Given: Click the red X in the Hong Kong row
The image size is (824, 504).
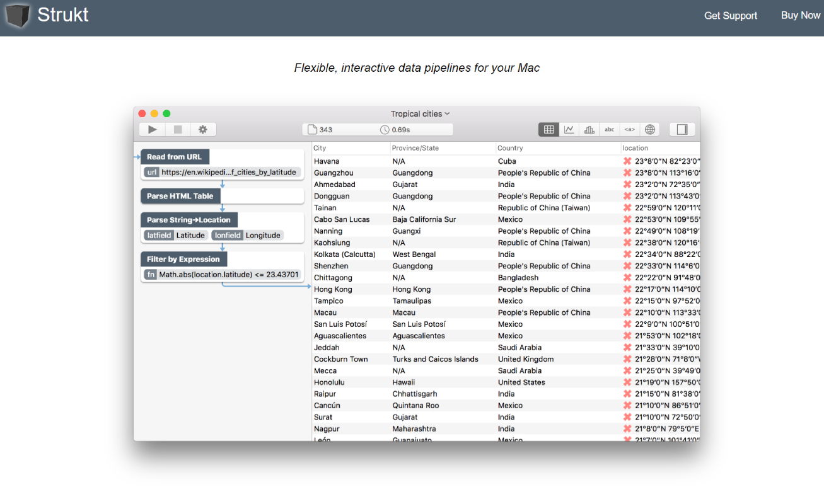Looking at the screenshot, I should point(627,289).
